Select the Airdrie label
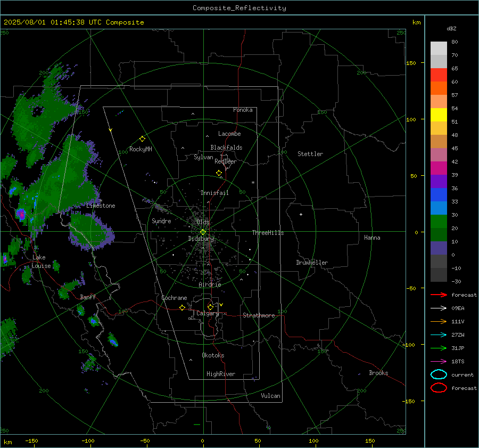Image resolution: width=479 pixels, height=448 pixels. coord(210,284)
